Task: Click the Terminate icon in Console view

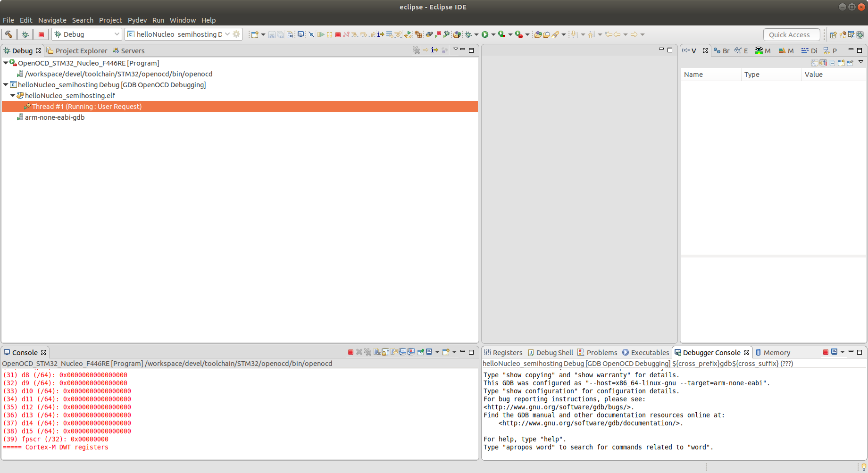Action: [351, 352]
